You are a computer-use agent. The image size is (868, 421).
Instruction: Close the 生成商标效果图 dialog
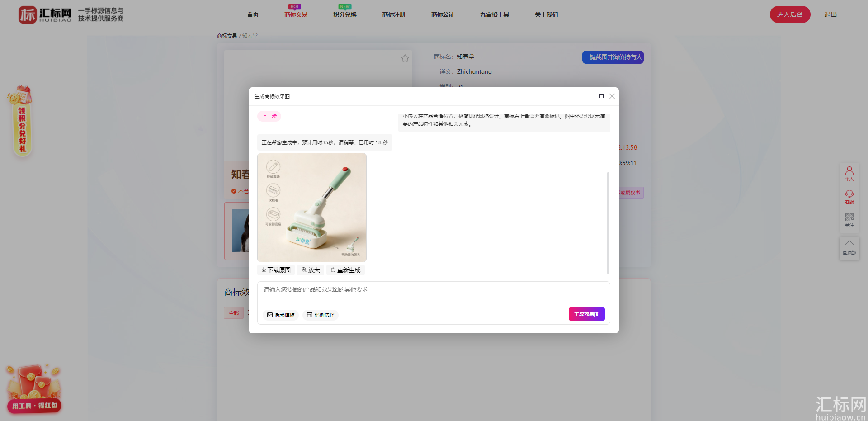612,96
